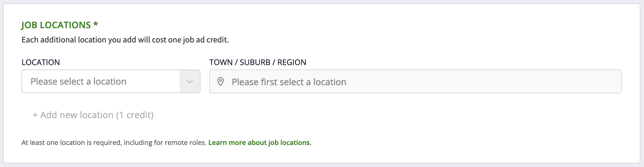Click the 'TOWN / SUBURB / REGION' label

coord(257,62)
